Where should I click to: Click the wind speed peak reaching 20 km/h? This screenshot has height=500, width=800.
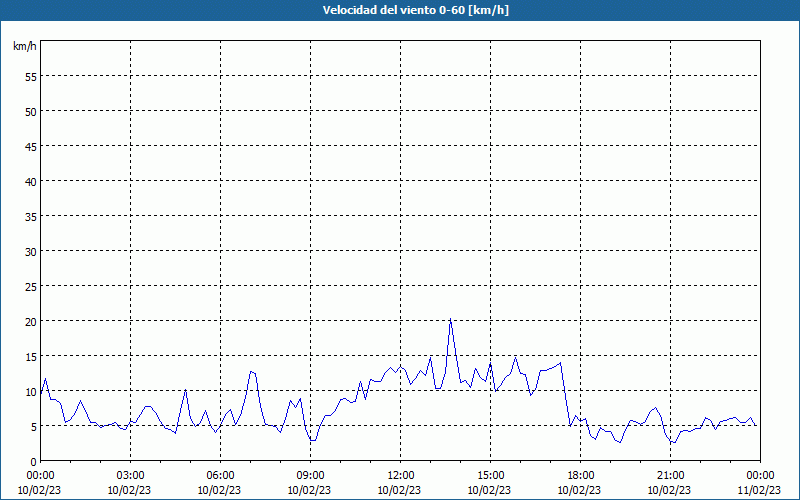coord(451,320)
